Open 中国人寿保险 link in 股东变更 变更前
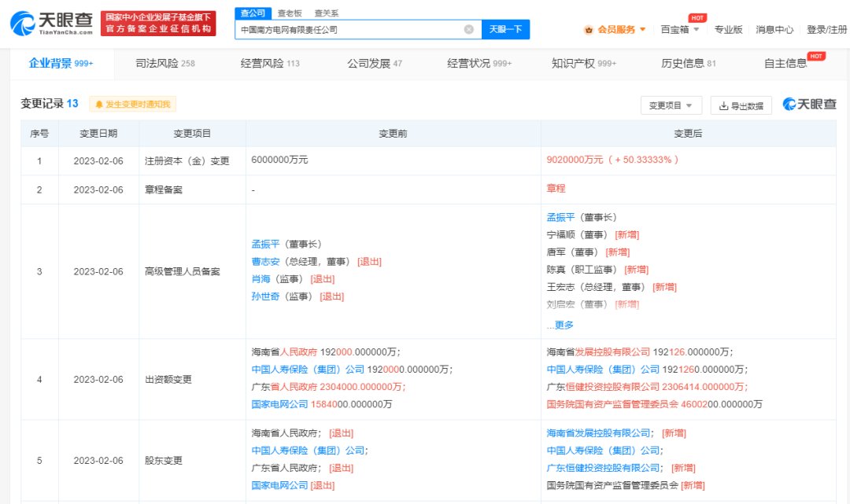 (308, 451)
